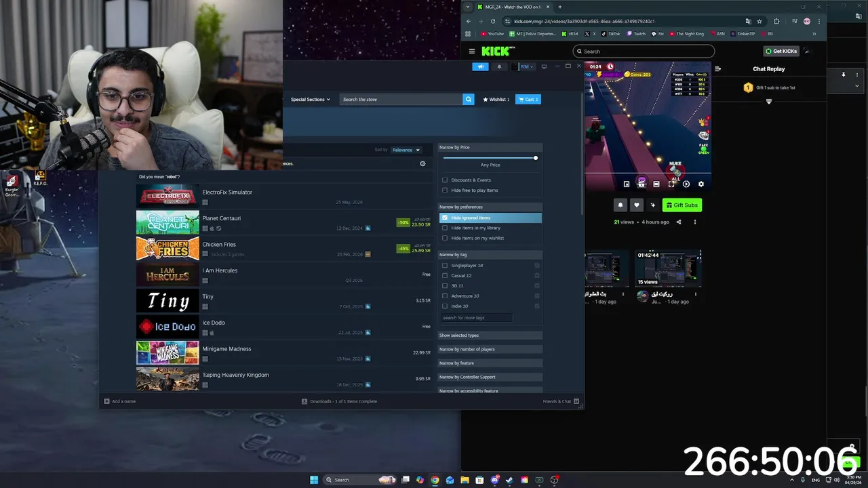Toggle fullscreen on Kick video player

click(x=671, y=184)
